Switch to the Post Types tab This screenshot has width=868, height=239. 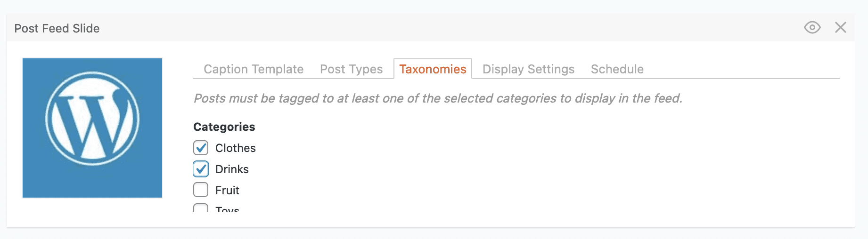tap(351, 69)
